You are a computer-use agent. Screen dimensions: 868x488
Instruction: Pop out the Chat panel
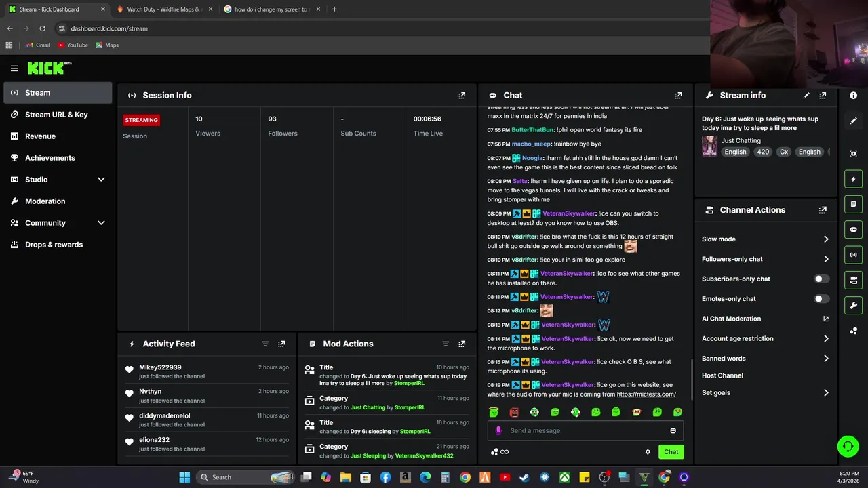pos(678,96)
